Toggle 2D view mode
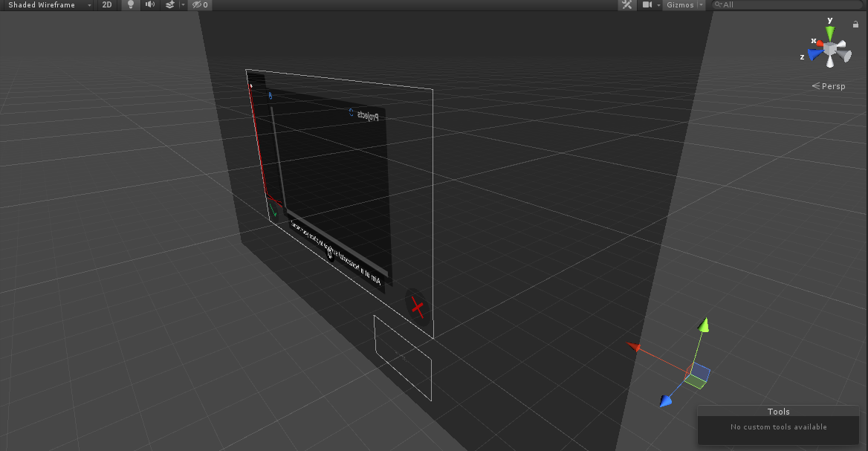This screenshot has height=451, width=868. click(107, 5)
